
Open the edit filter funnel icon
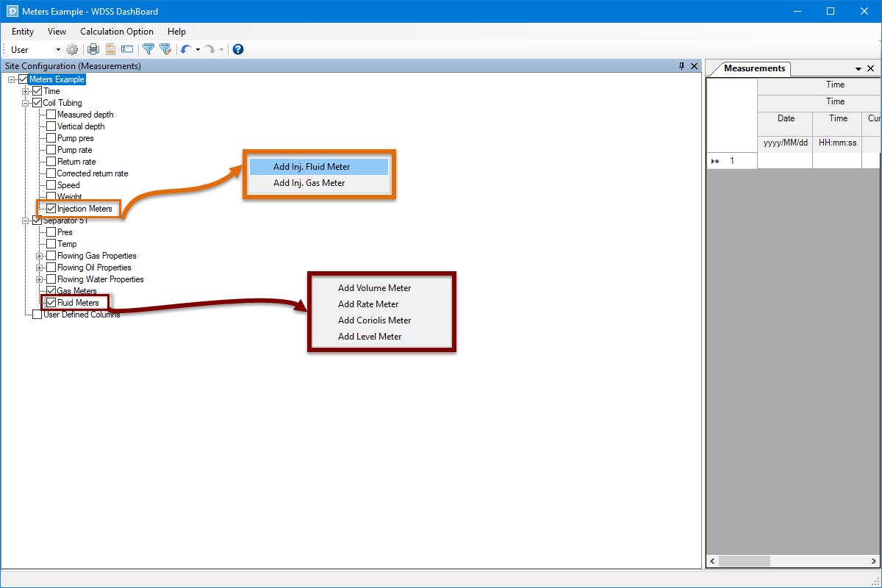point(165,49)
